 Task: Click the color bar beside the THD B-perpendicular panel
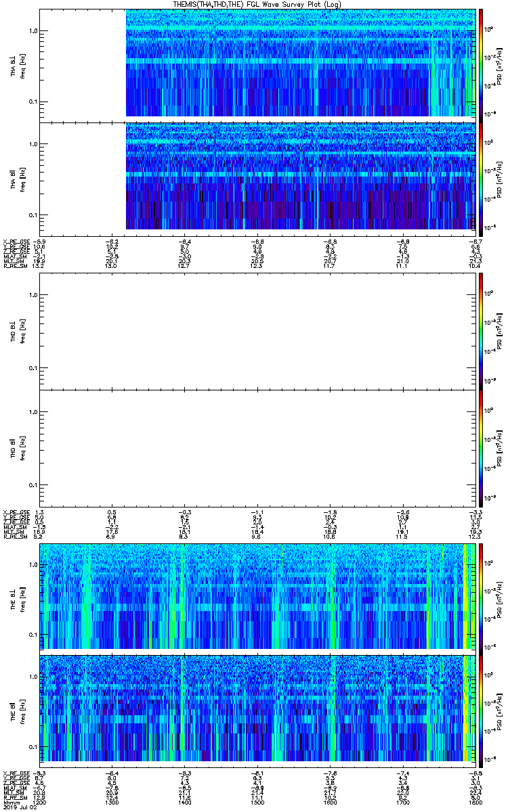(481, 331)
